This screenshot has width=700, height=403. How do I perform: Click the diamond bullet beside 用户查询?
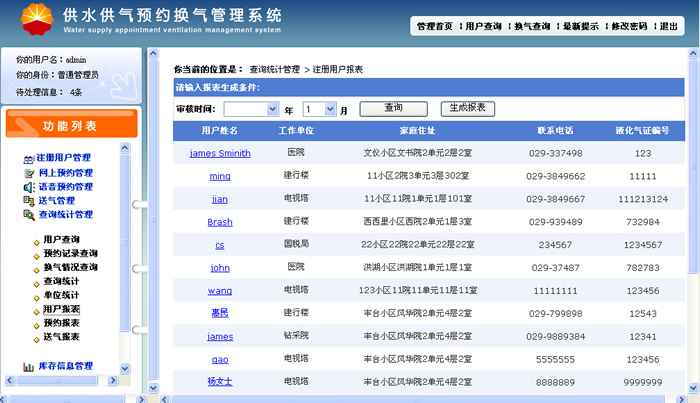click(x=35, y=240)
